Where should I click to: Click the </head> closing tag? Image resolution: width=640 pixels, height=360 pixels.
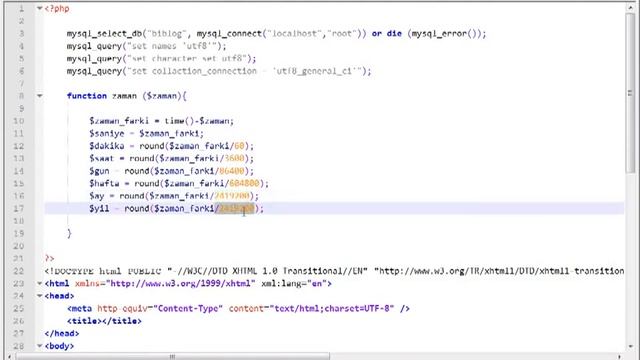coord(62,333)
